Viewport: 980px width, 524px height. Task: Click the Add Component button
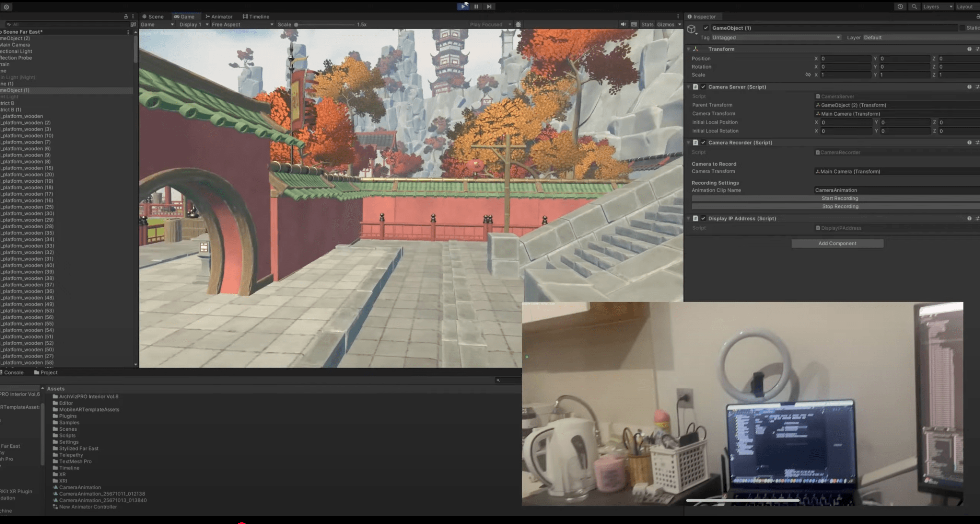[x=837, y=243]
